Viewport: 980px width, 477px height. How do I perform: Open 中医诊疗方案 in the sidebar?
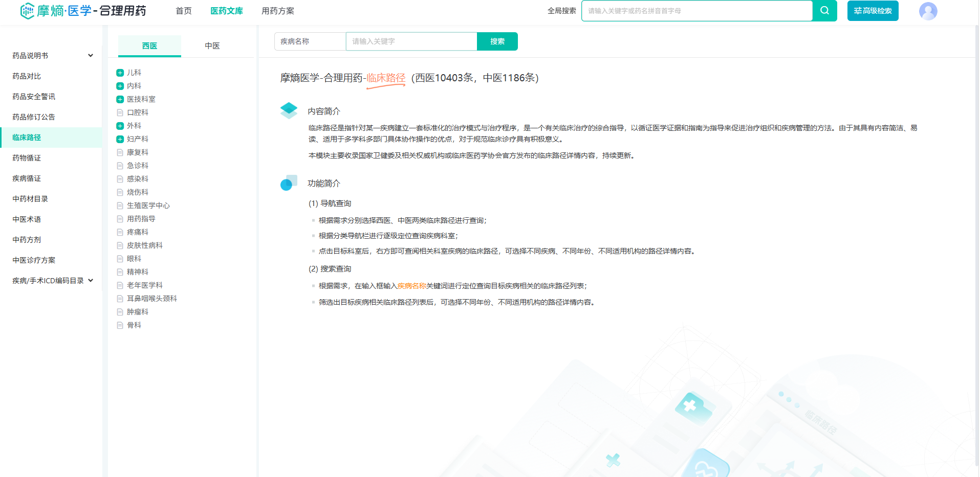click(34, 260)
